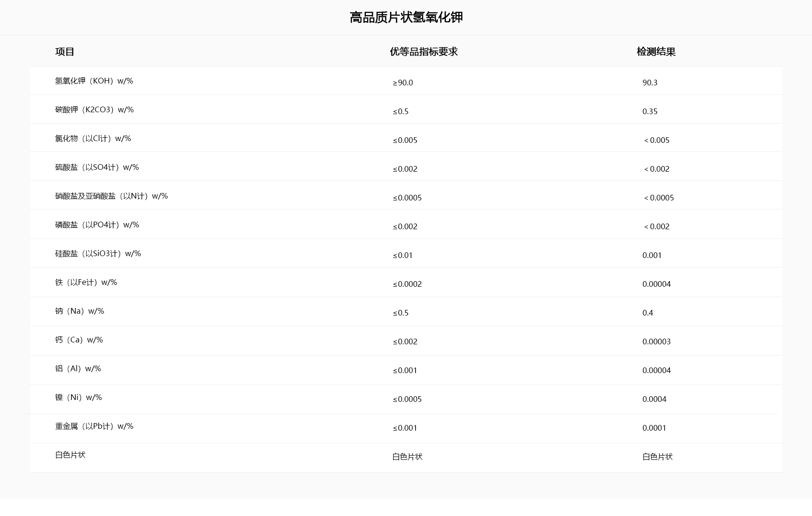Click the ≤0.0002 requirement for iron

[x=407, y=284]
